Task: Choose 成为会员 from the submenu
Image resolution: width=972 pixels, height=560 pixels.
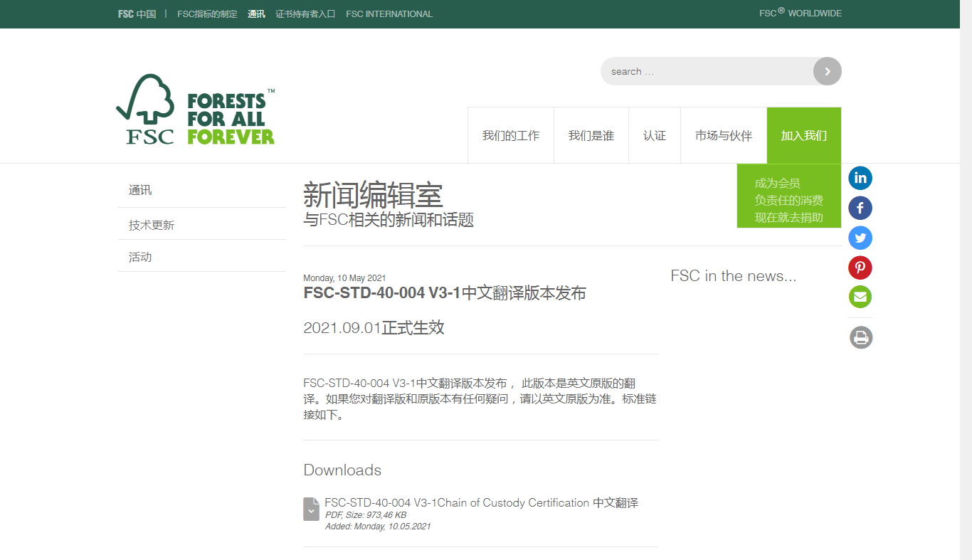Action: [778, 184]
